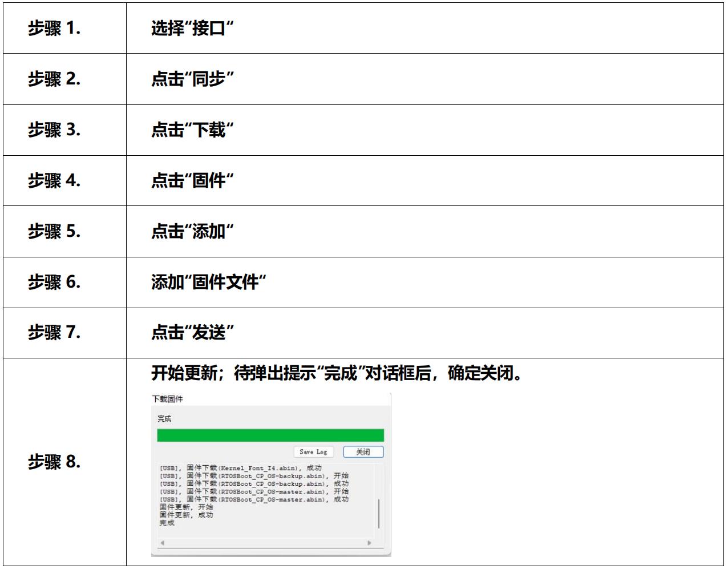
Task: Click the text 点击"发送"
Action: pos(192,333)
